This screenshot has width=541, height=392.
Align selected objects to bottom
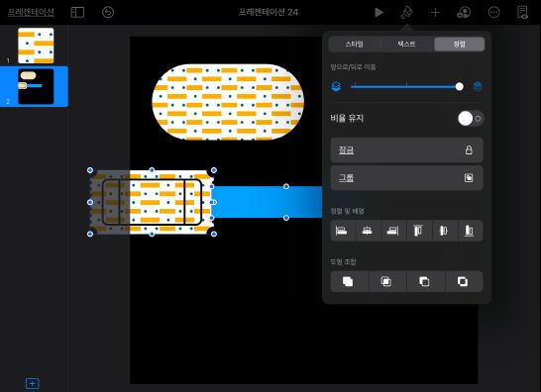coord(470,231)
